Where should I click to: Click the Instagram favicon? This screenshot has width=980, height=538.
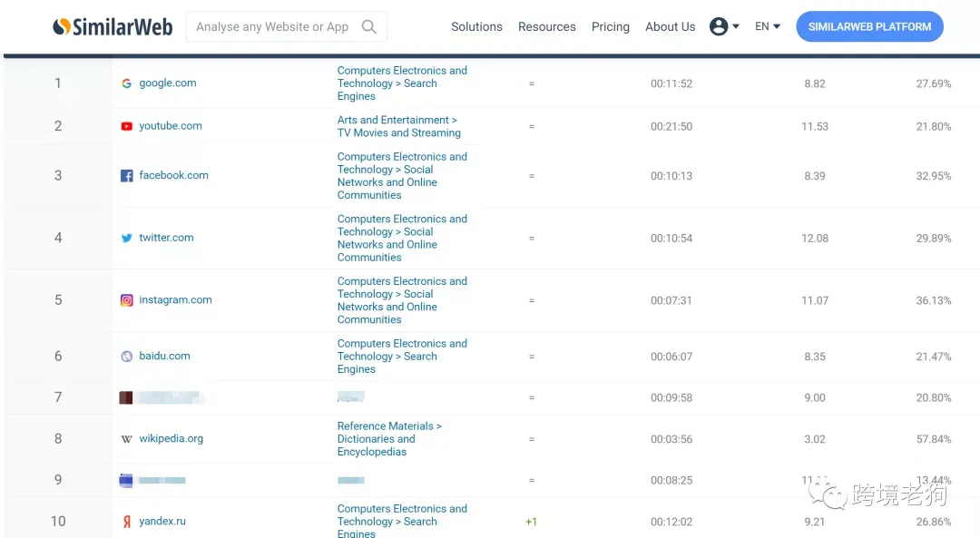pyautogui.click(x=126, y=300)
